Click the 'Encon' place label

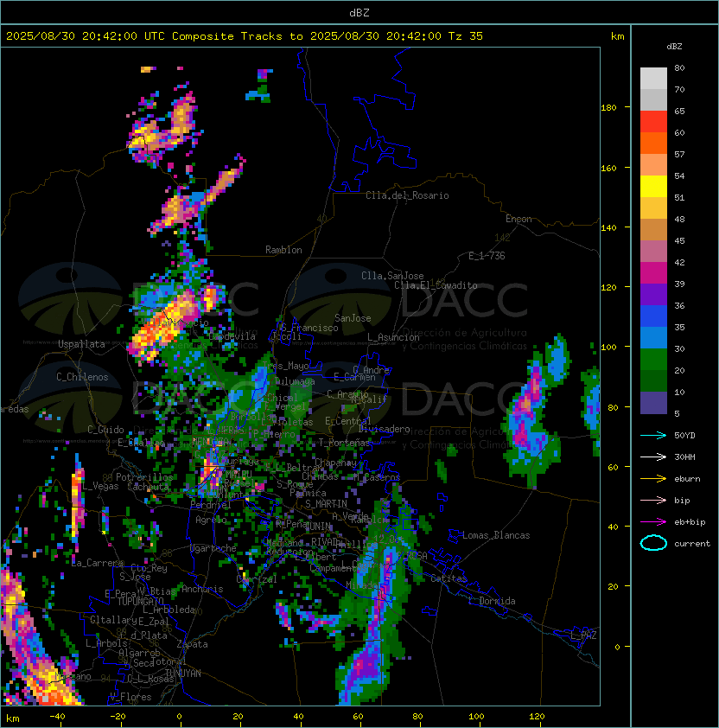click(519, 219)
